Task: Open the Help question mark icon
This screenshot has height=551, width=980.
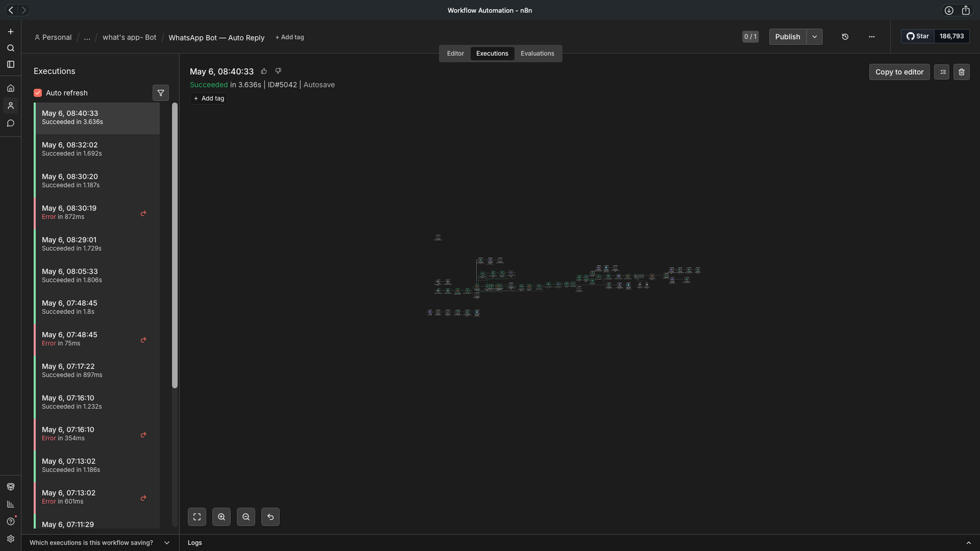Action: point(10,522)
